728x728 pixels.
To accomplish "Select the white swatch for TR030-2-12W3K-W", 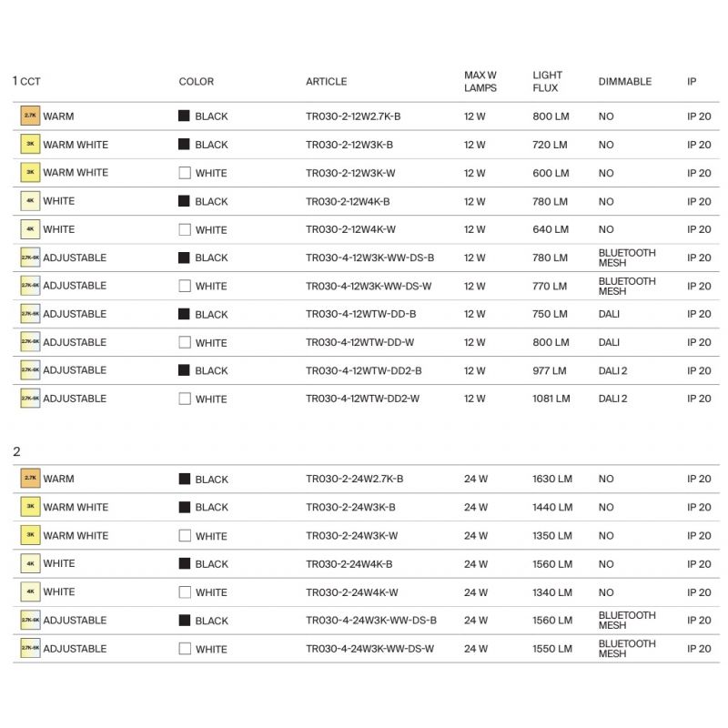I will coord(185,173).
